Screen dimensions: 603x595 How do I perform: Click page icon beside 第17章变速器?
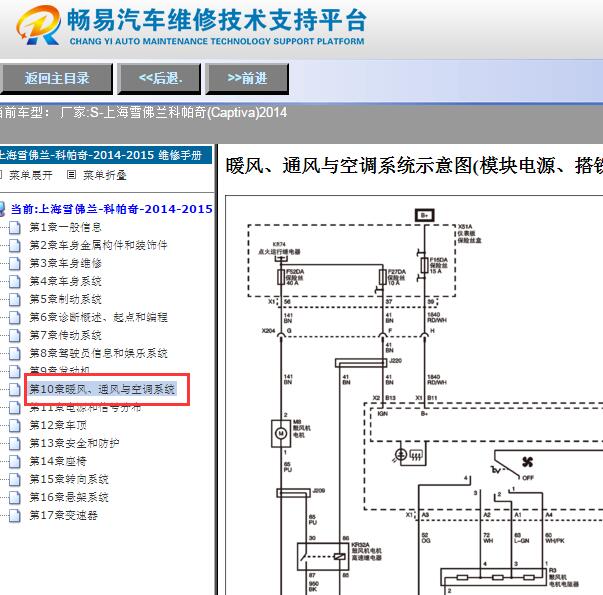(15, 515)
